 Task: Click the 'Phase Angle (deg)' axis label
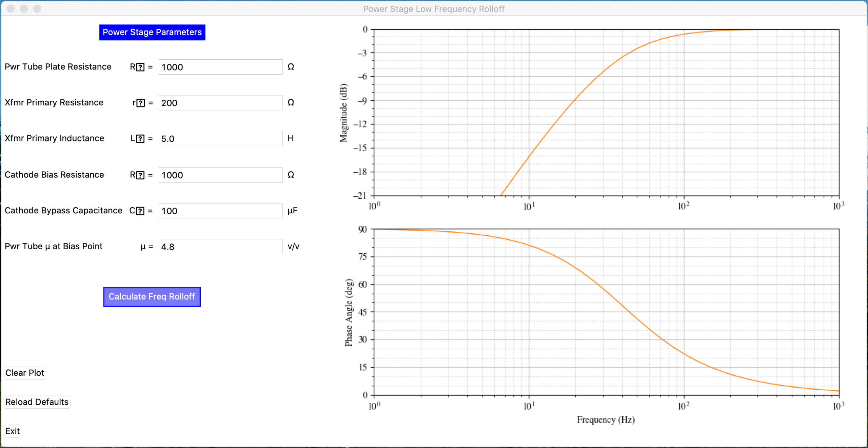point(349,312)
